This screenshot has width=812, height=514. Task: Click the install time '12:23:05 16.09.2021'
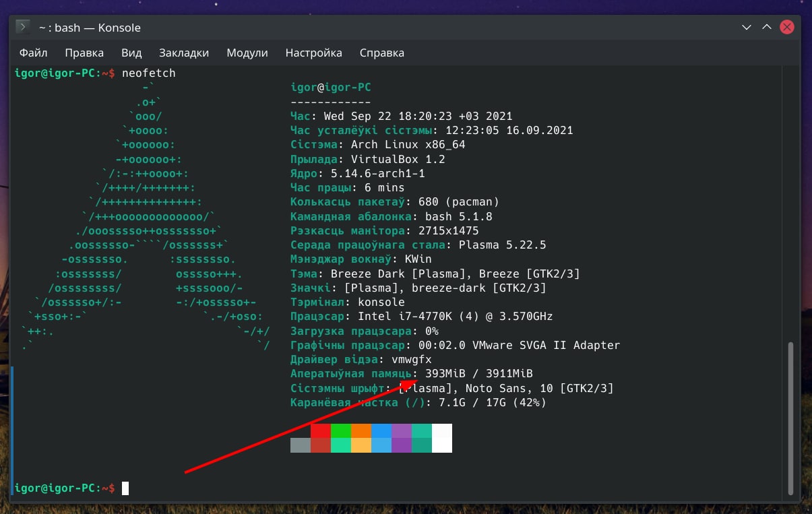pos(509,130)
